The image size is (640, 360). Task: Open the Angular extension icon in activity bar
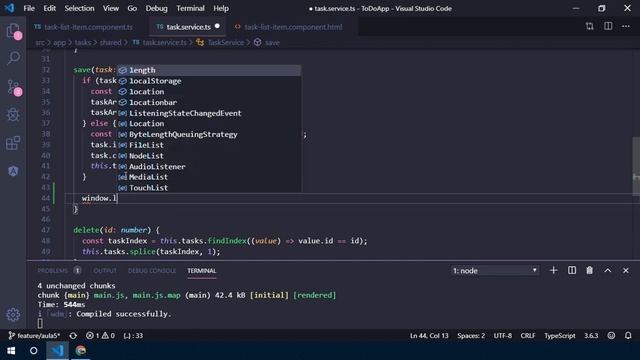pyautogui.click(x=13, y=171)
